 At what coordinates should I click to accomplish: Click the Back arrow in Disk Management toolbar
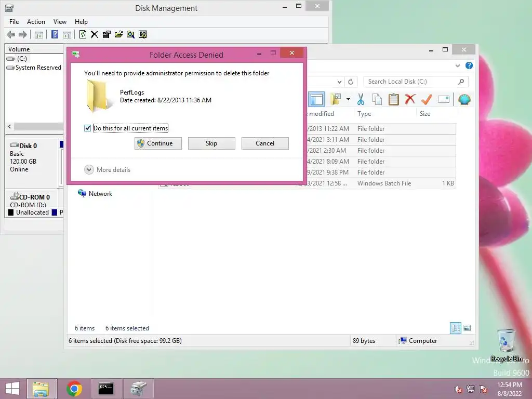coord(11,34)
